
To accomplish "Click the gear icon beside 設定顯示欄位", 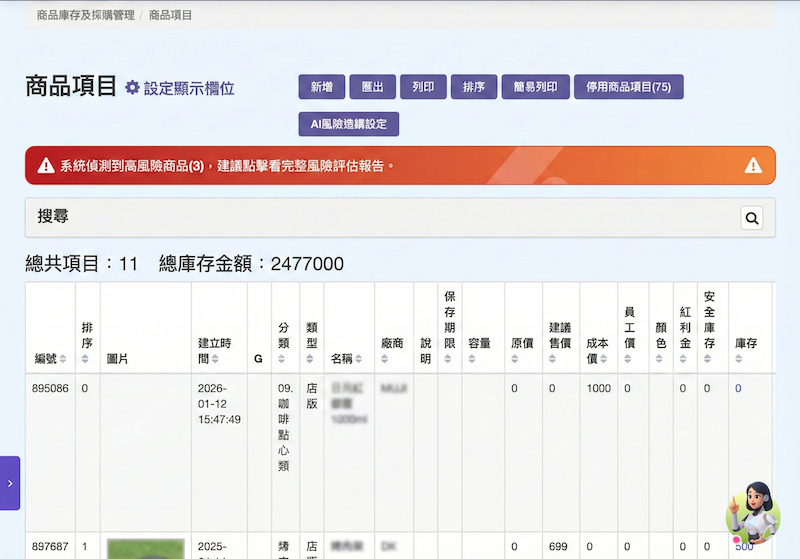I will tap(132, 87).
